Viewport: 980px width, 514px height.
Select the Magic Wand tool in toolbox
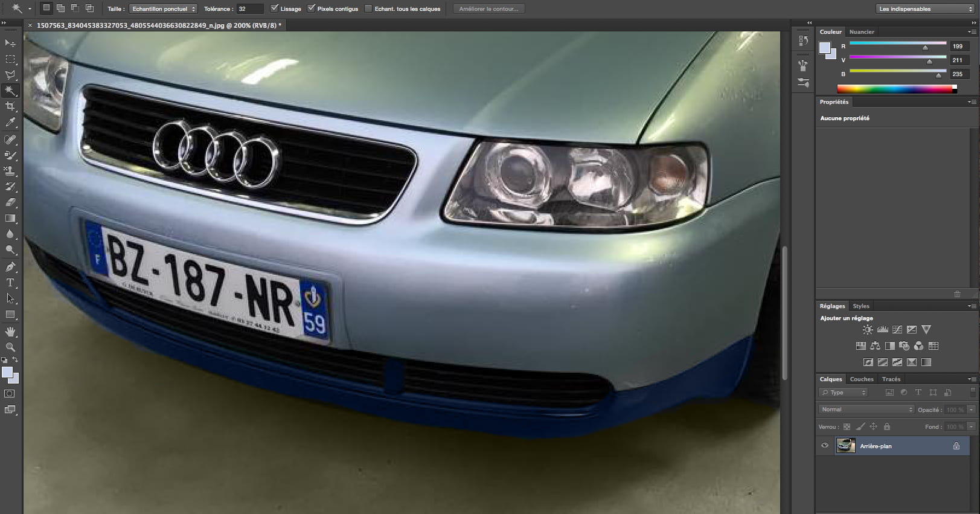10,91
